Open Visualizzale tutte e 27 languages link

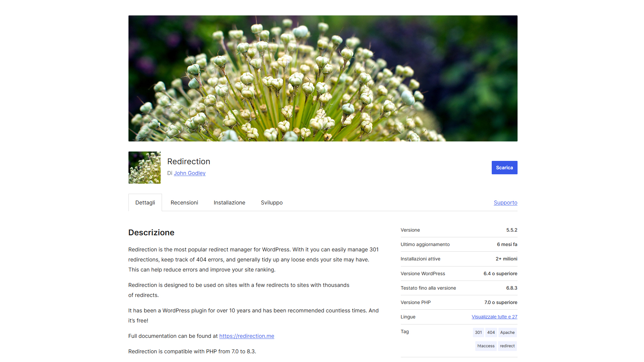point(494,317)
